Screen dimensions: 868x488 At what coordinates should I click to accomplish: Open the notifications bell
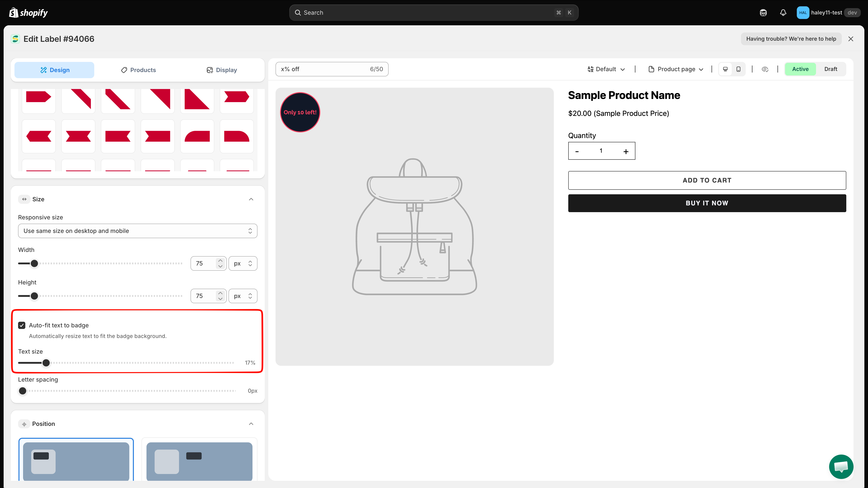(783, 12)
